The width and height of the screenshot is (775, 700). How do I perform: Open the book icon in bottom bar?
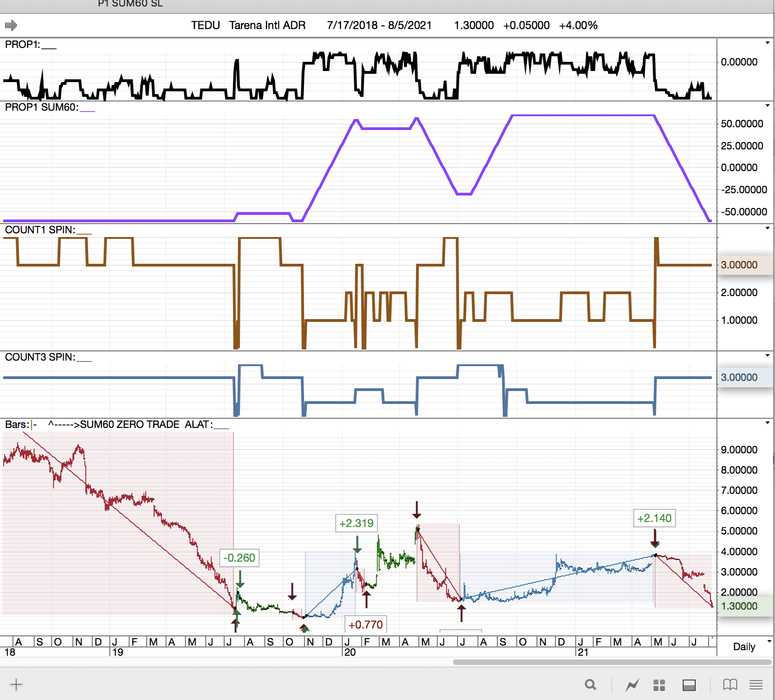tap(730, 685)
